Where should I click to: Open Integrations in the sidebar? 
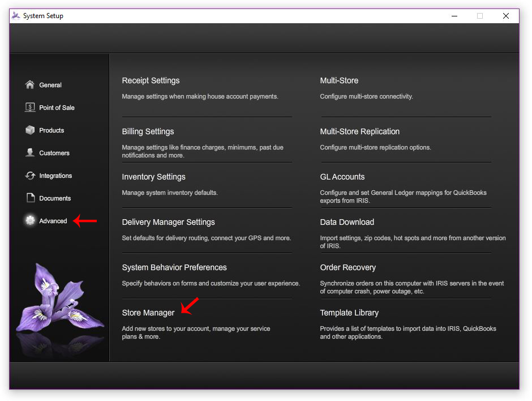point(55,176)
